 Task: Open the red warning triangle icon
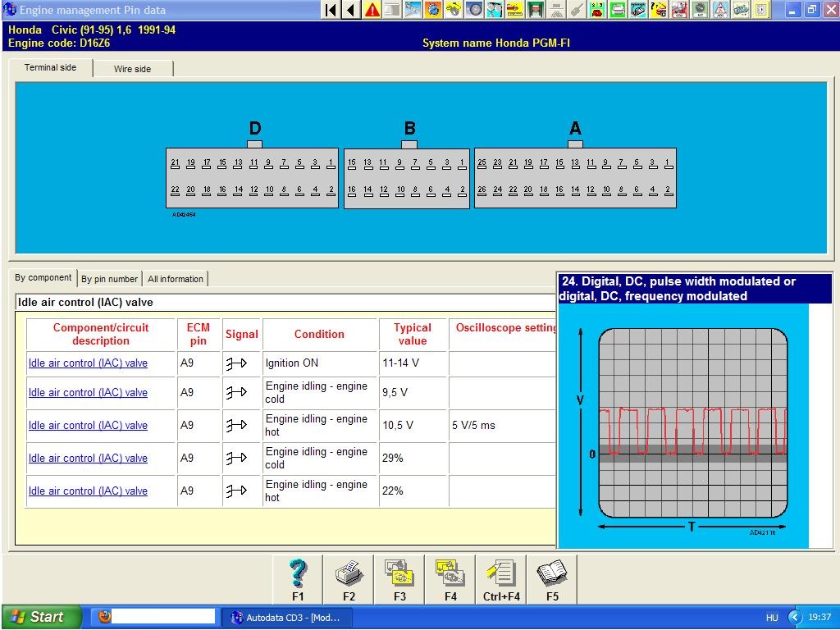tap(372, 10)
